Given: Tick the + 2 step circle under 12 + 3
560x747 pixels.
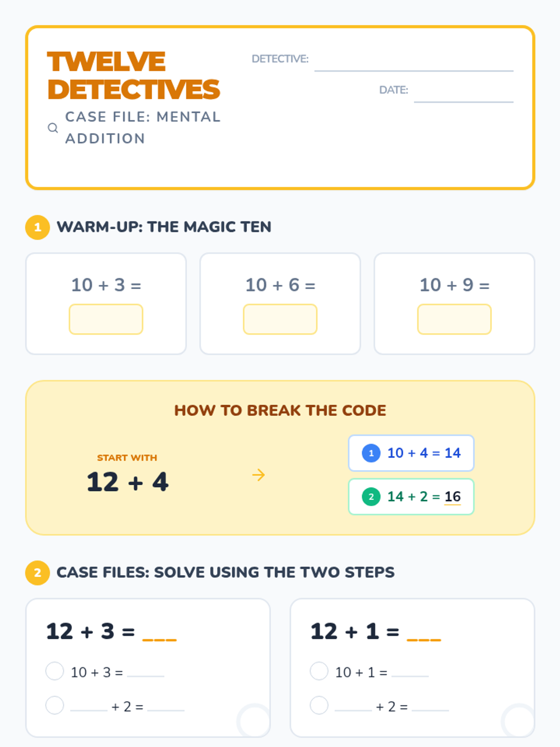Looking at the screenshot, I should [x=55, y=705].
